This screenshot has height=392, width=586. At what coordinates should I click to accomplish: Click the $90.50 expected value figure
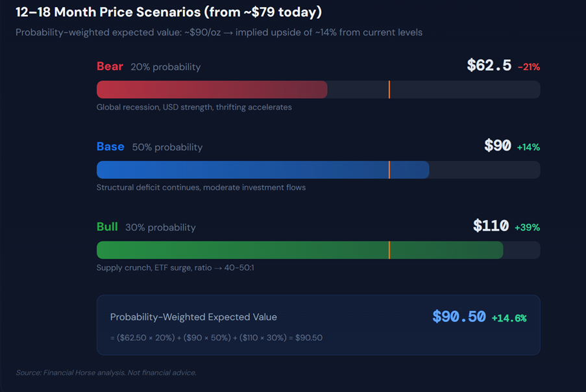459,317
